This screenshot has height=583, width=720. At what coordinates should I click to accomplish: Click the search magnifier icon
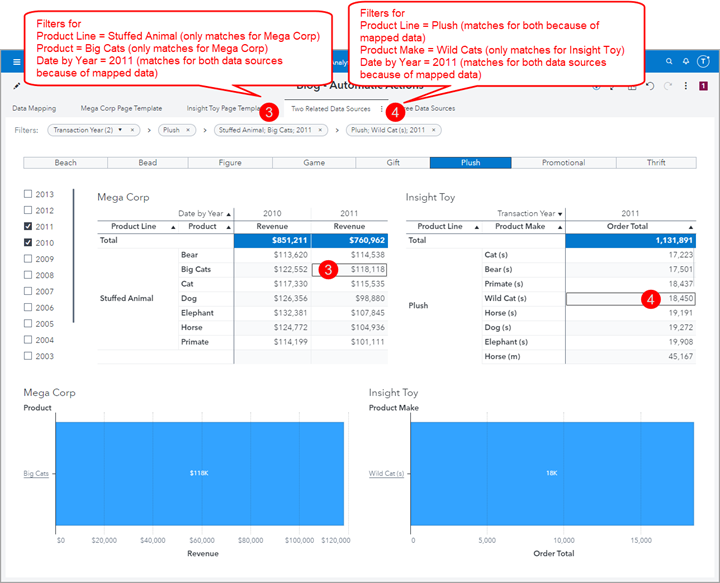669,61
